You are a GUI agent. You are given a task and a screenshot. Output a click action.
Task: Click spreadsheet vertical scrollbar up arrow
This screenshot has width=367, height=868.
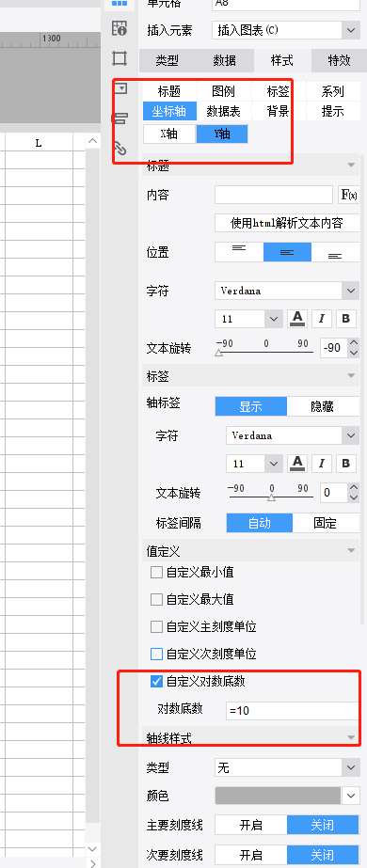(x=92, y=142)
